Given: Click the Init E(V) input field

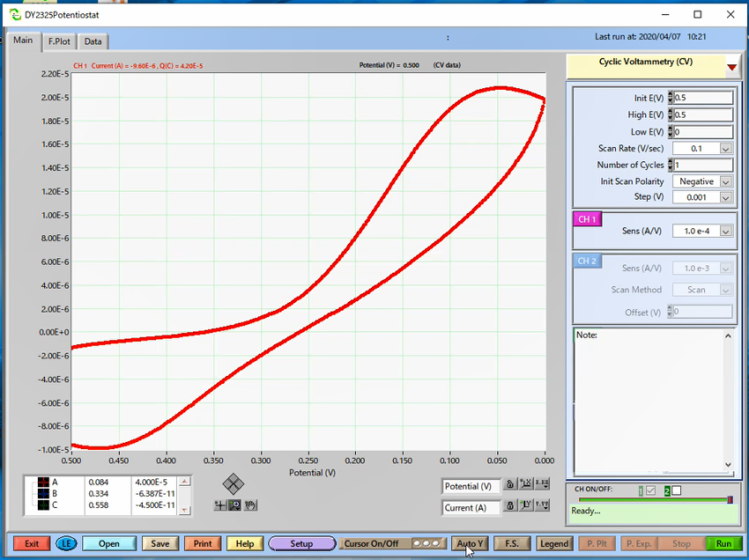Looking at the screenshot, I should (702, 98).
